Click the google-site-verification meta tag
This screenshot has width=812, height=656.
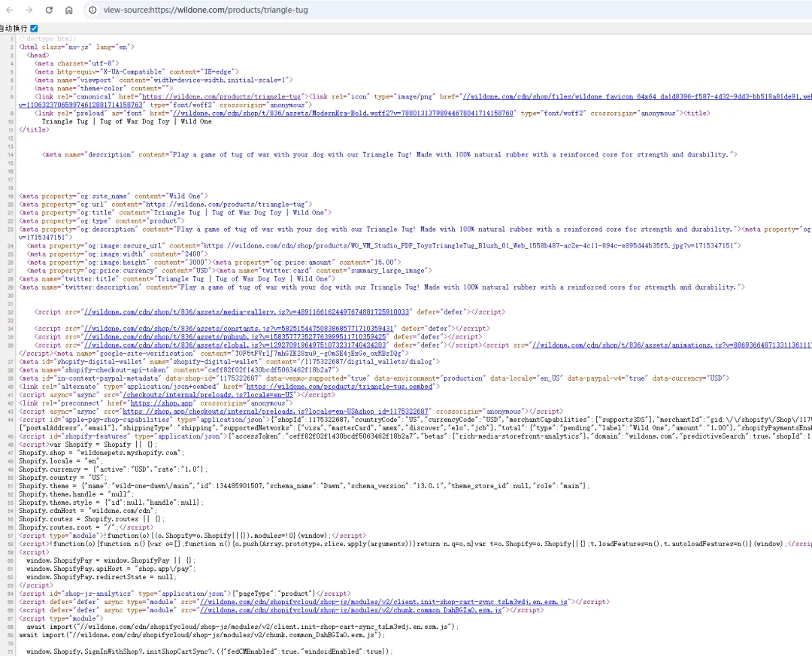pyautogui.click(x=232, y=354)
